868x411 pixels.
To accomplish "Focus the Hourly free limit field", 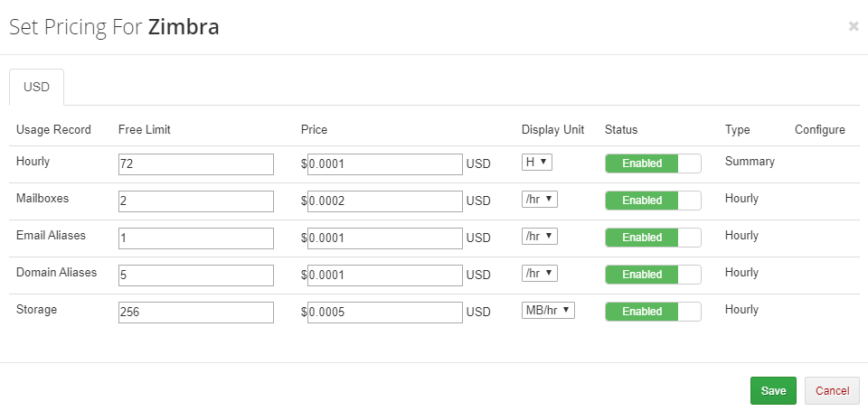I will click(x=196, y=164).
